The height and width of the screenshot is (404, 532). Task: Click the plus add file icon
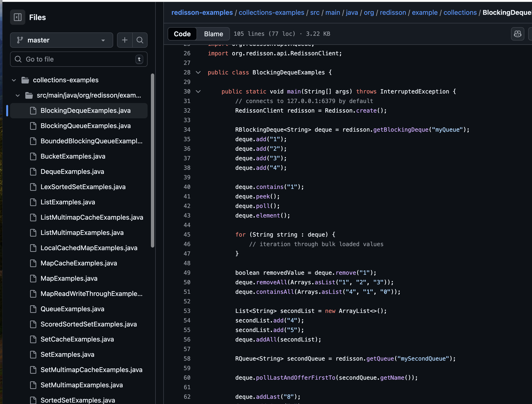125,40
